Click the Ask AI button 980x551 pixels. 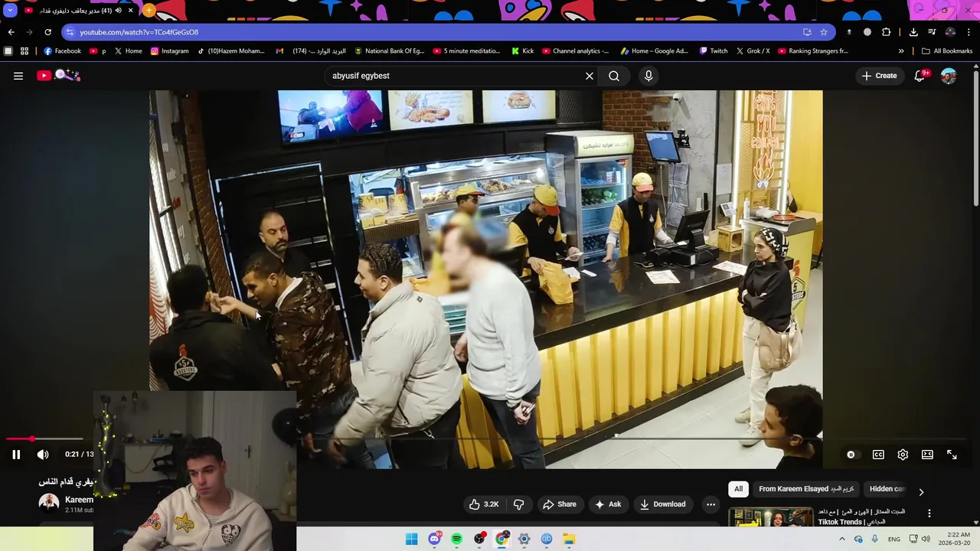[608, 504]
